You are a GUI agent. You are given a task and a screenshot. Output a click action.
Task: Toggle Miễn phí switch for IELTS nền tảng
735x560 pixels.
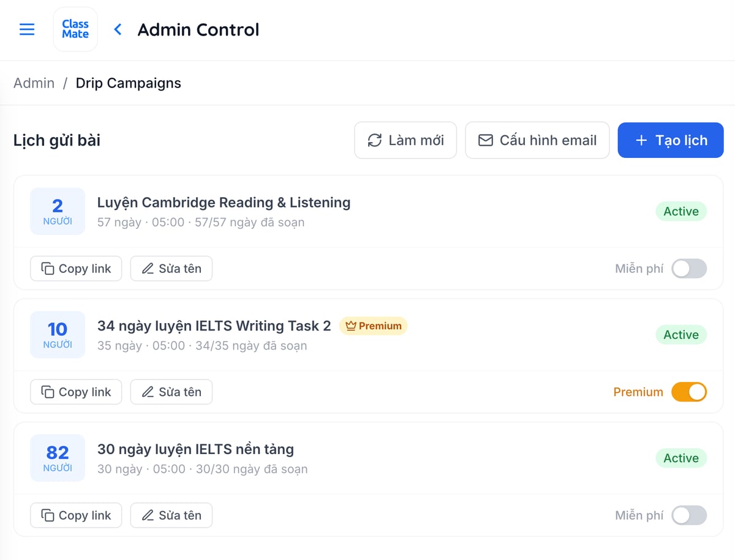click(689, 515)
